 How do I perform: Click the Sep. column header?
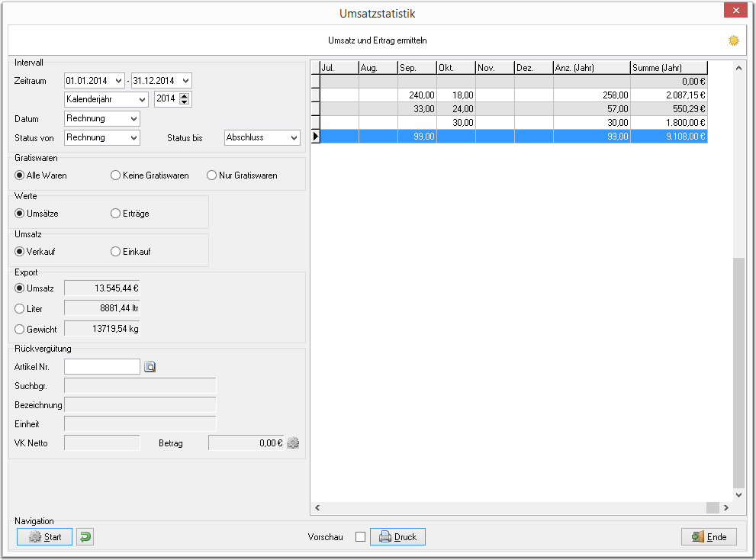coord(417,68)
